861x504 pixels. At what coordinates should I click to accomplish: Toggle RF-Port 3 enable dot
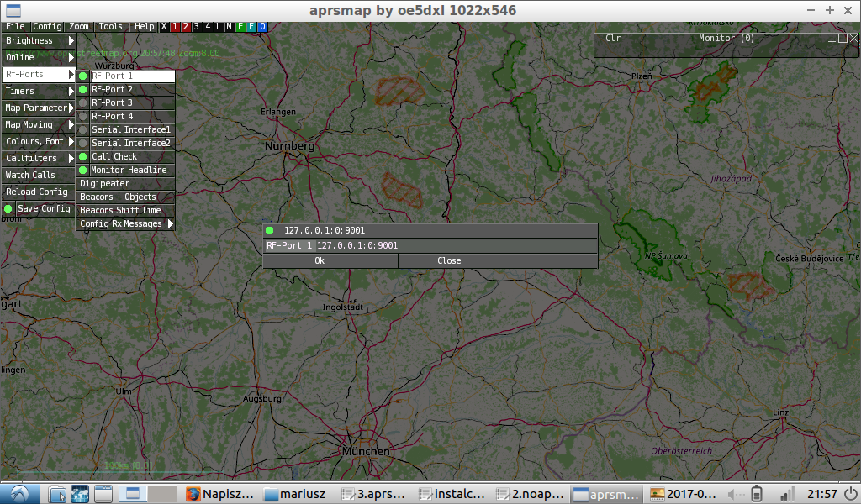[83, 102]
